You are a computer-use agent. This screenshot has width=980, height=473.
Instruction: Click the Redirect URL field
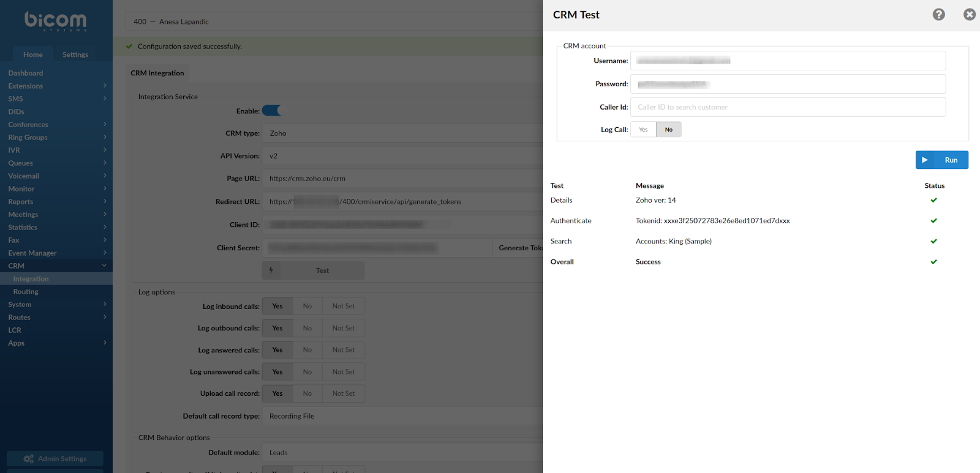tap(402, 201)
